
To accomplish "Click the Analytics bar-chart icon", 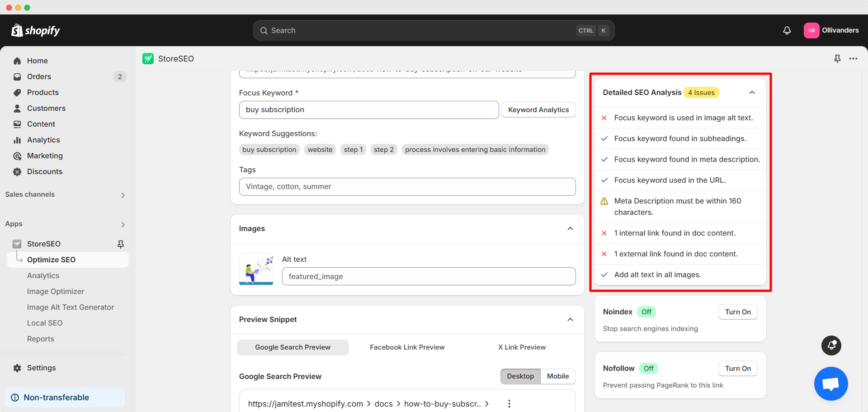I will pyautogui.click(x=17, y=140).
